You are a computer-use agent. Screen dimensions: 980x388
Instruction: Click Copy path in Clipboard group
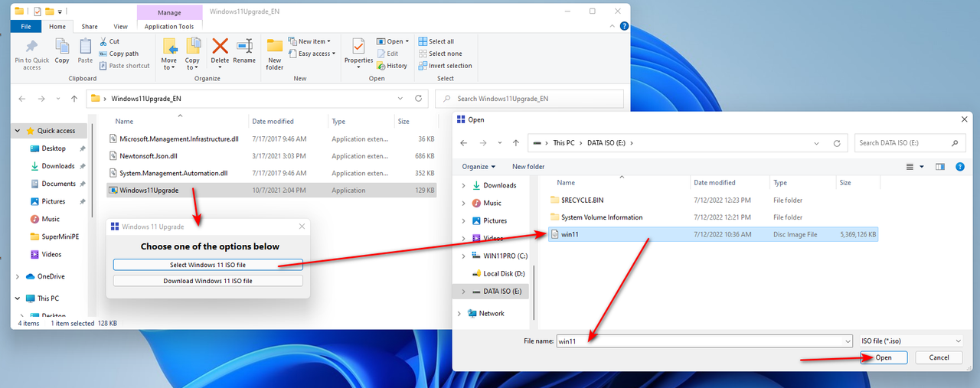pyautogui.click(x=119, y=54)
